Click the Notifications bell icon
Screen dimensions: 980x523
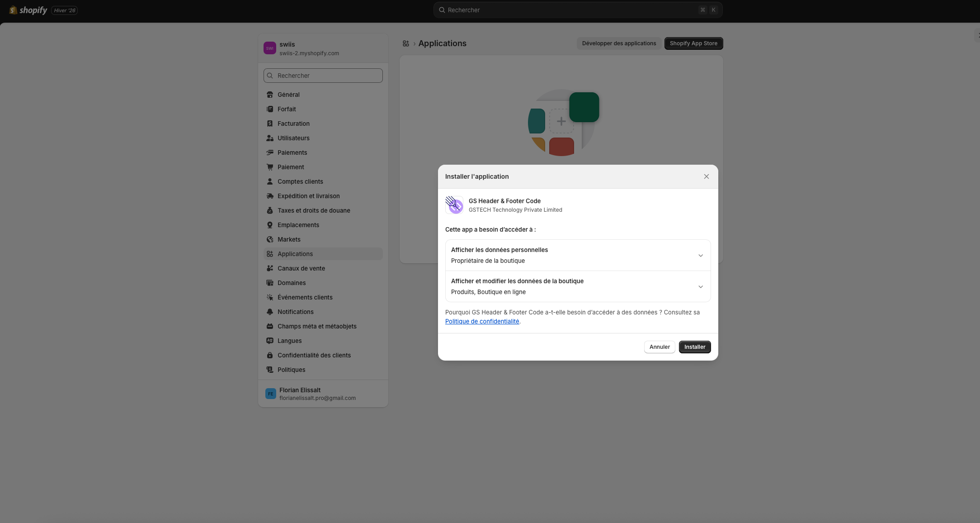click(x=270, y=312)
